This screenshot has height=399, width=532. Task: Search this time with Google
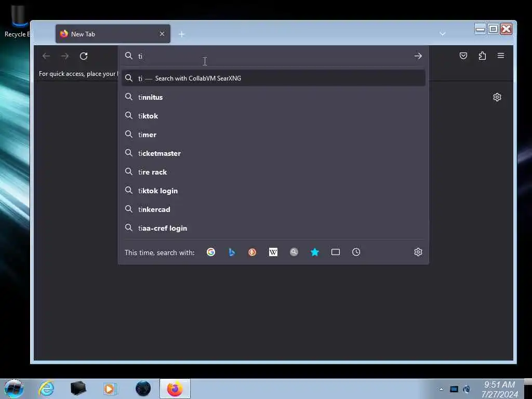[211, 252]
